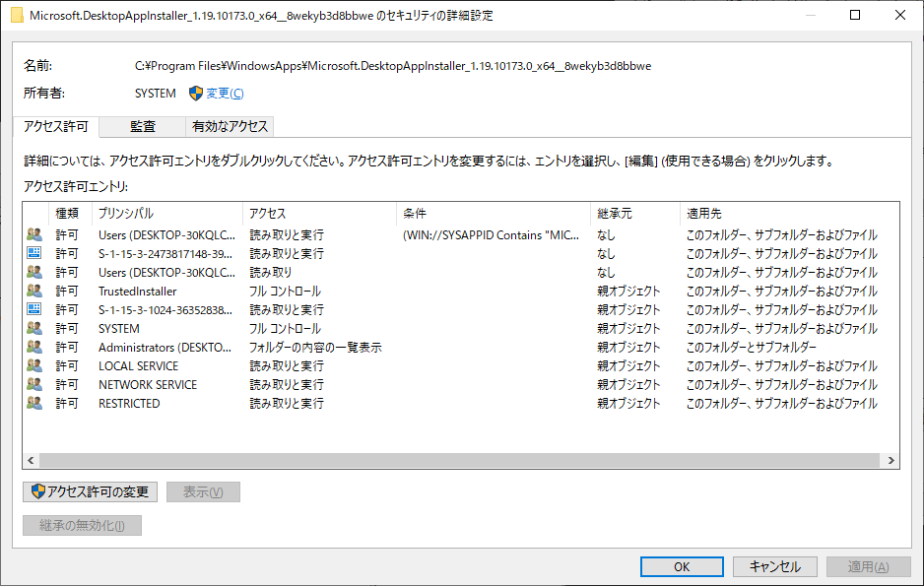Switch to the 監査 tab
Image resolution: width=924 pixels, height=586 pixels.
pyautogui.click(x=143, y=126)
